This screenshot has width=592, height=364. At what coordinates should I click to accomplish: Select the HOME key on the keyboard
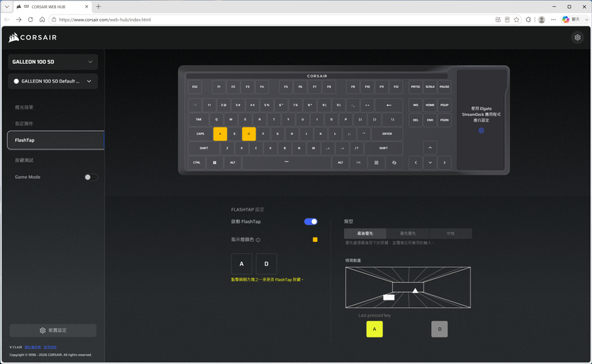[430, 105]
